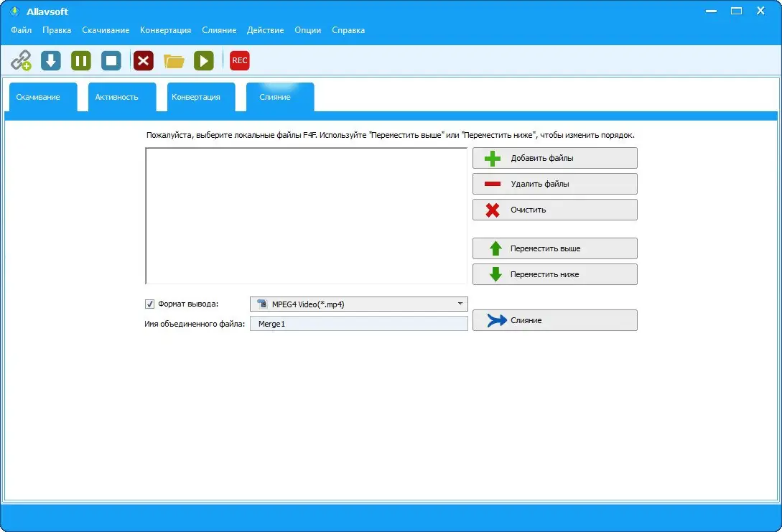The image size is (782, 532).
Task: Click the green pause toolbar icon
Action: [x=81, y=60]
